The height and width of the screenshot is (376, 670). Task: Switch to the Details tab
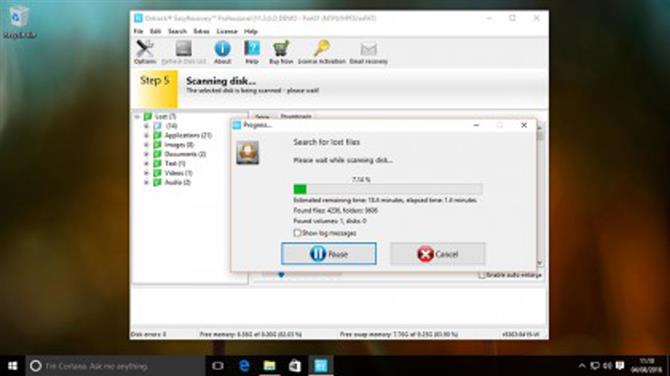pyautogui.click(x=262, y=116)
